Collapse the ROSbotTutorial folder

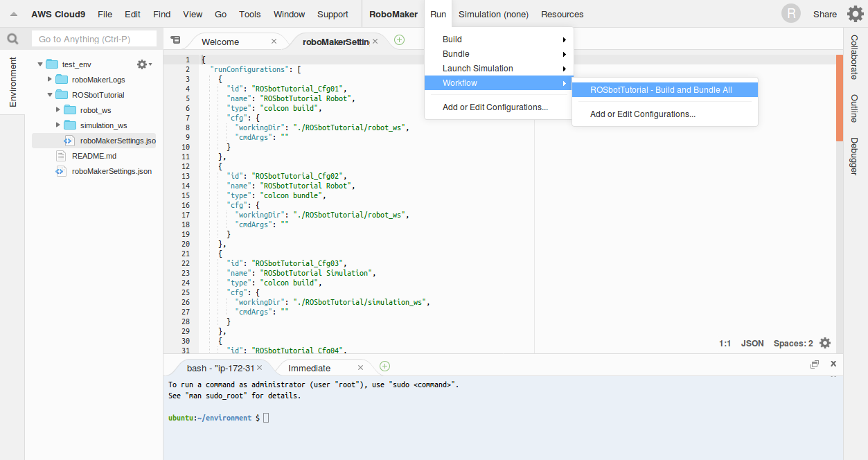pyautogui.click(x=49, y=95)
